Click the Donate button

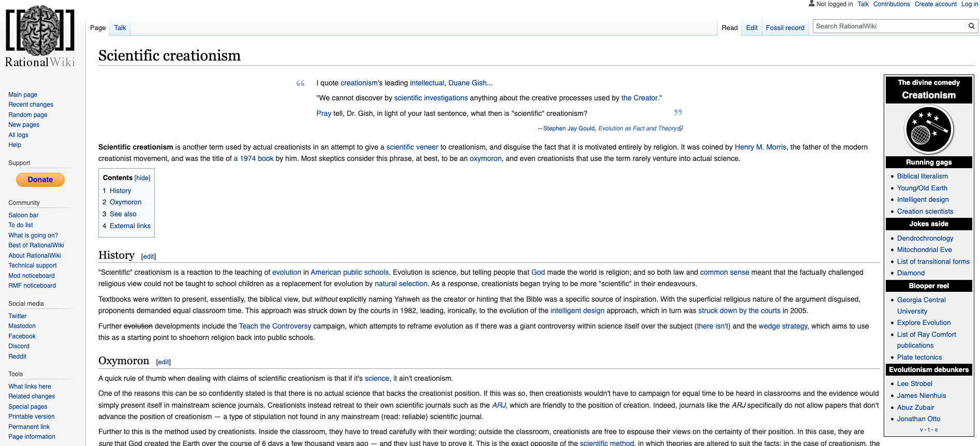(x=40, y=180)
